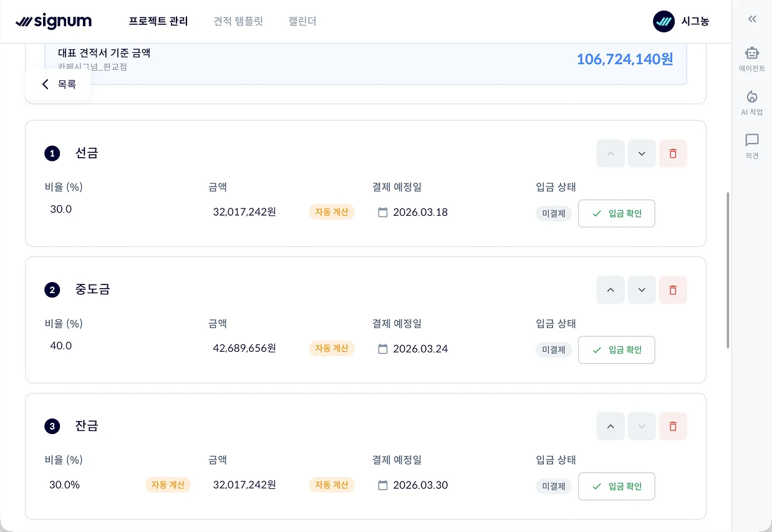The height and width of the screenshot is (532, 772).
Task: Click the 시그농 profile avatar
Action: click(662, 21)
